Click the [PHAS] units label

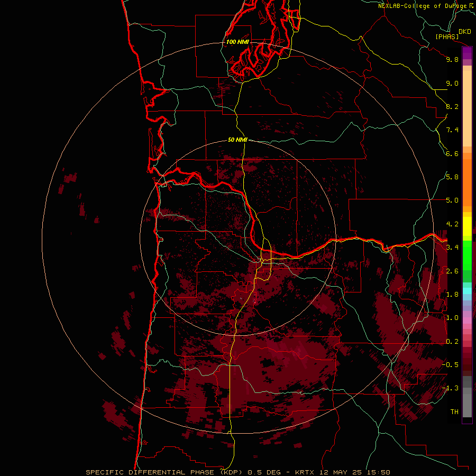[x=447, y=37]
